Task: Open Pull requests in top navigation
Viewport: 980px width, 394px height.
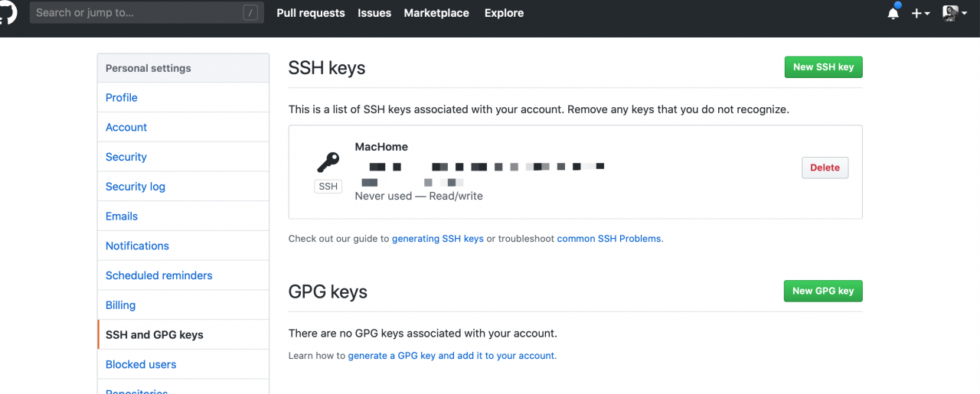Action: coord(311,13)
